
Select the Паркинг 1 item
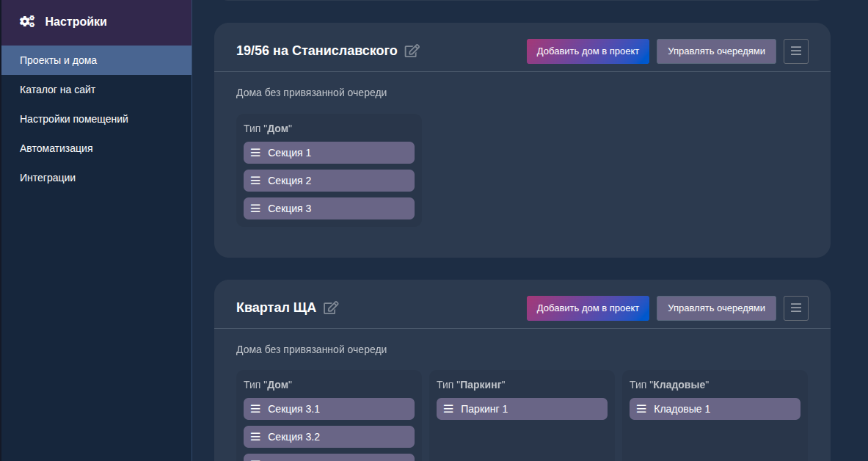click(522, 409)
